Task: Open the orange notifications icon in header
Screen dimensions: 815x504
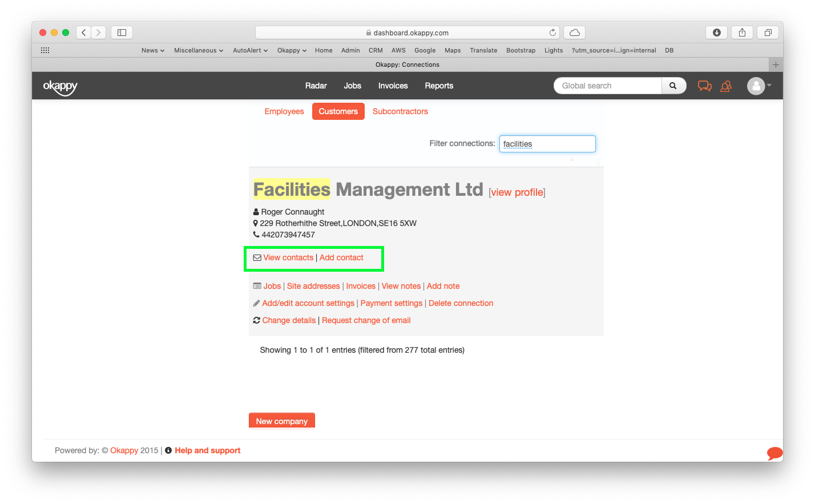Action: [x=726, y=86]
